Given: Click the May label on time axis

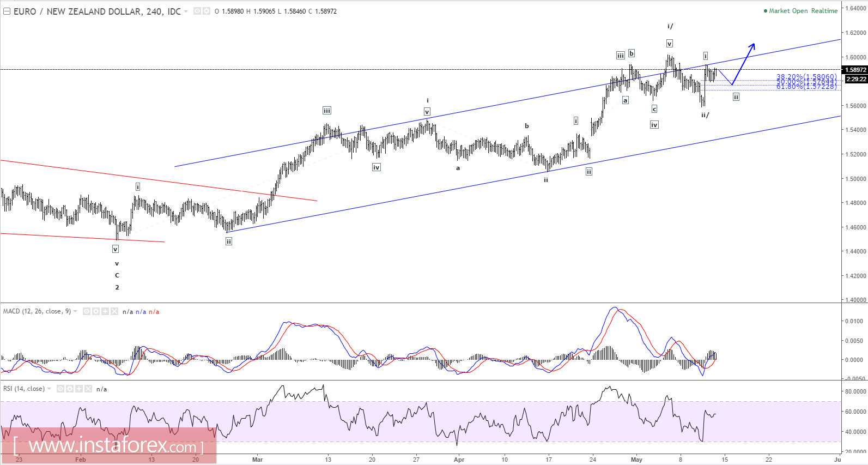Looking at the screenshot, I should [636, 460].
